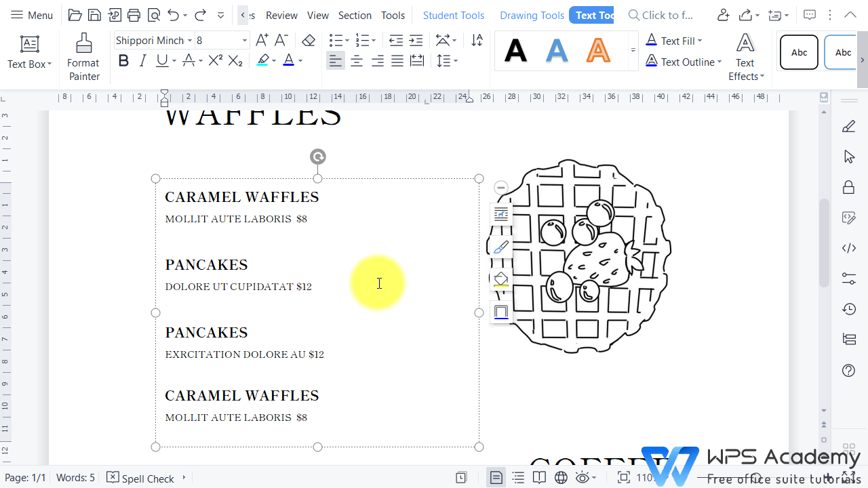This screenshot has height=488, width=868.
Task: Toggle bold formatting
Action: click(123, 60)
